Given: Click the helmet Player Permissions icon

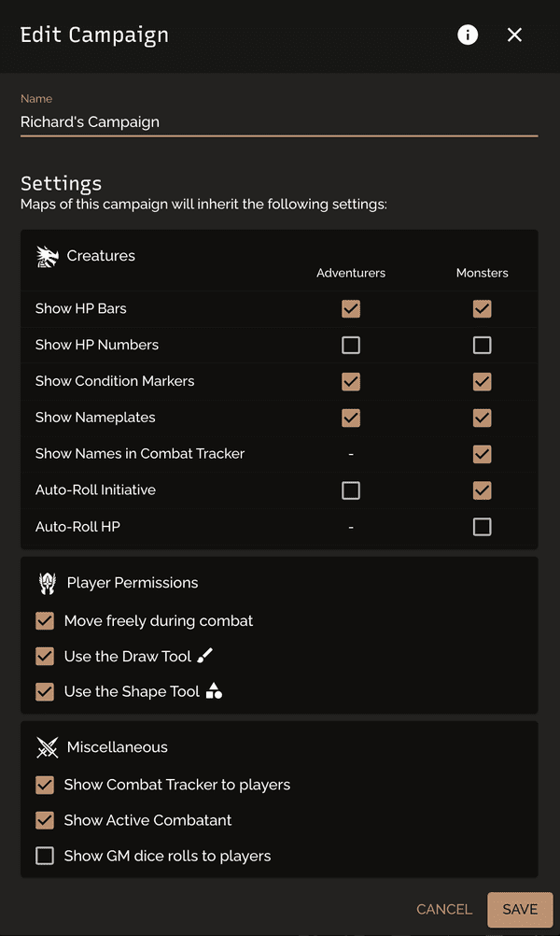Looking at the screenshot, I should pos(47,583).
